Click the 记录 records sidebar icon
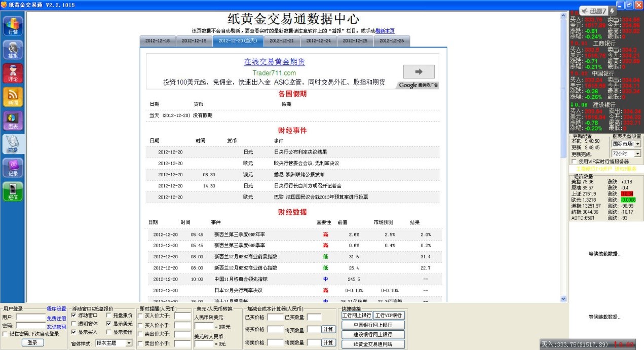The width and height of the screenshot is (644, 350). pos(13,167)
